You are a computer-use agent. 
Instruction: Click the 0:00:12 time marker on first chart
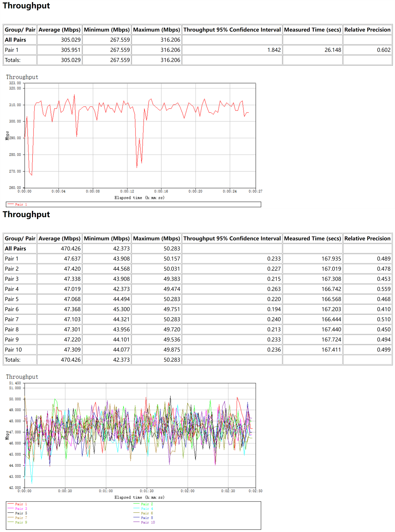[127, 191]
